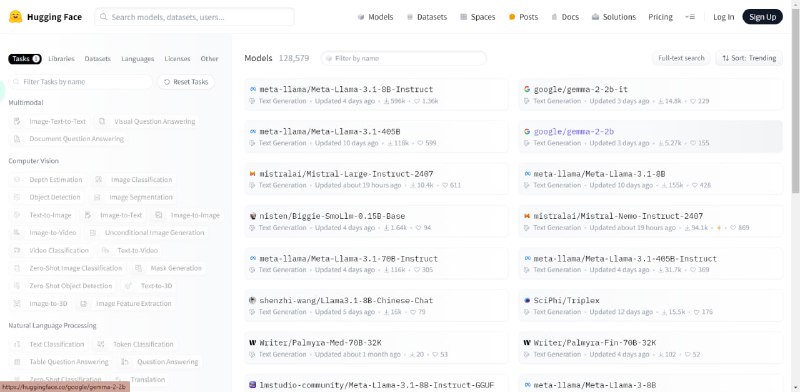800x392 pixels.
Task: Switch to the Libraries filter tab
Action: [61, 59]
